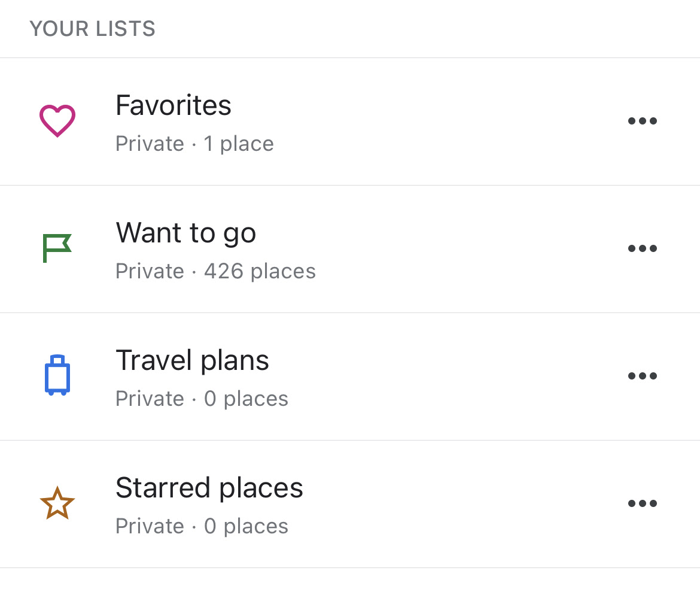Click the gold star Starred places icon

point(57,503)
